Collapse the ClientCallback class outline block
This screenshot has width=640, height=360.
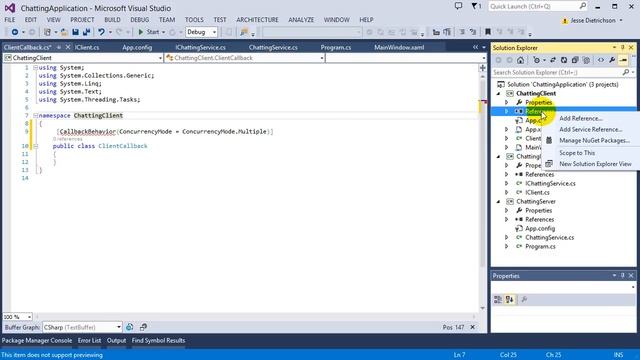click(36, 146)
